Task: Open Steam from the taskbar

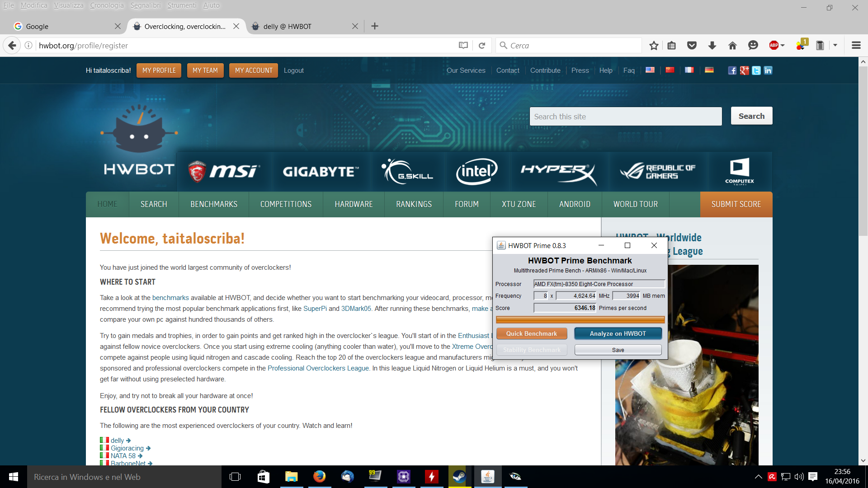Action: pos(459,477)
